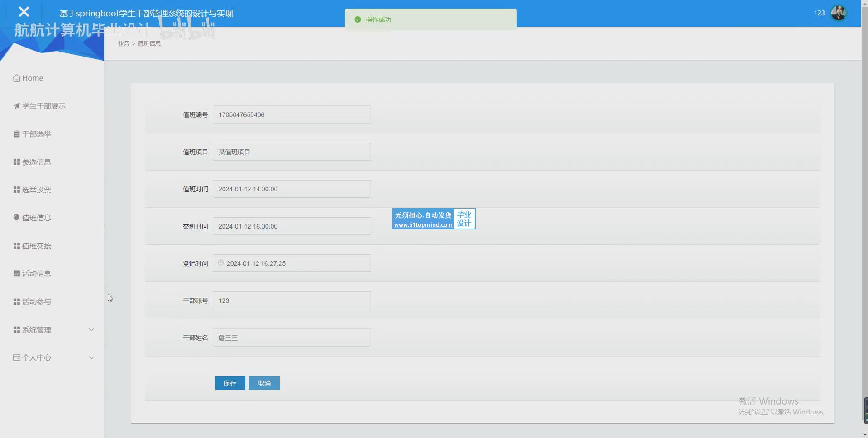Click the 51topmind advertisement banner
Image resolution: width=868 pixels, height=438 pixels.
click(434, 219)
